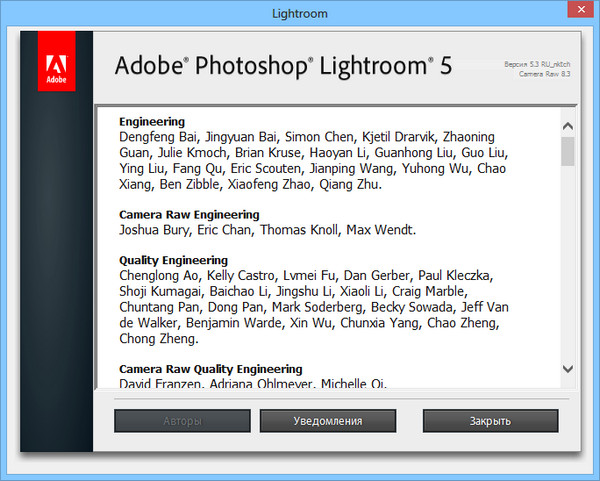This screenshot has height=481, width=600.
Task: Click the name Craig Marble
Action: pyautogui.click(x=428, y=292)
